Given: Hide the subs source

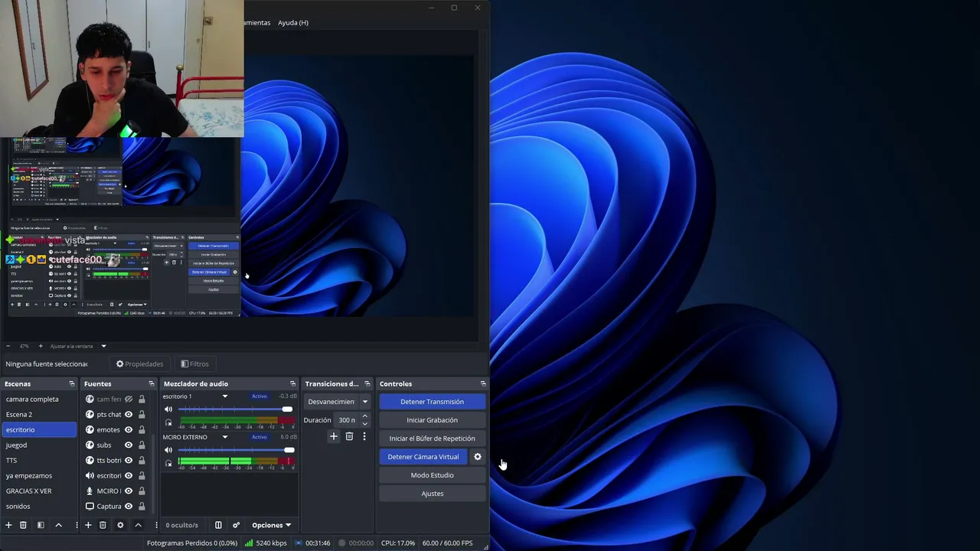Looking at the screenshot, I should pyautogui.click(x=129, y=445).
